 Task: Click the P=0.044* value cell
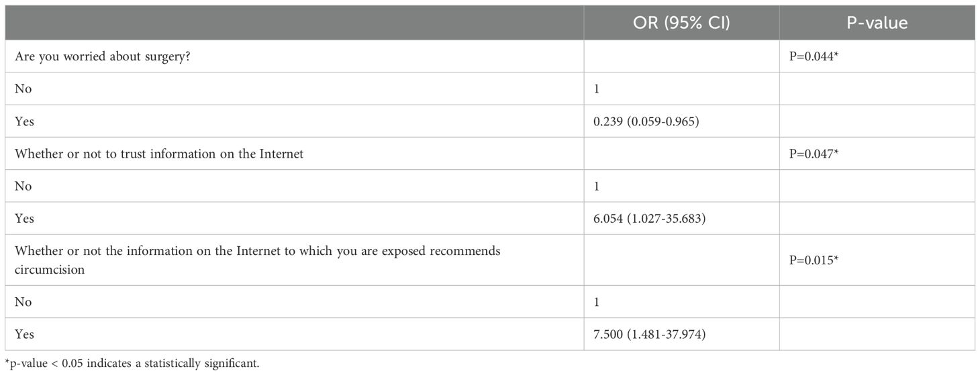coord(815,56)
